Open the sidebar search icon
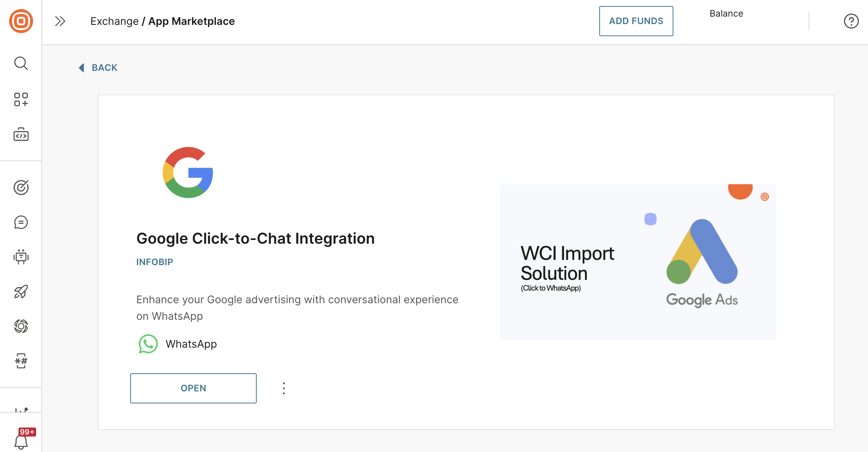The image size is (868, 452). pos(21,63)
